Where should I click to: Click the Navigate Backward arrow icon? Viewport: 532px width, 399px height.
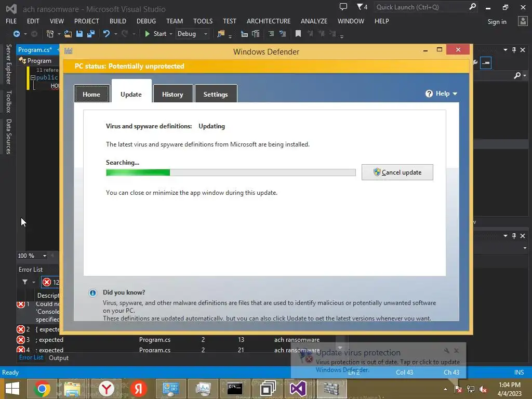tap(16, 34)
